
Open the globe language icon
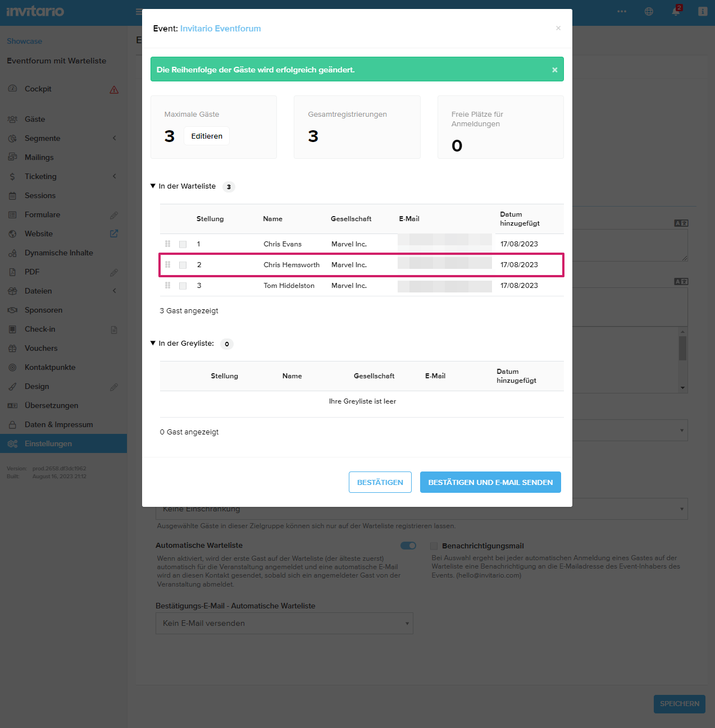click(x=649, y=11)
